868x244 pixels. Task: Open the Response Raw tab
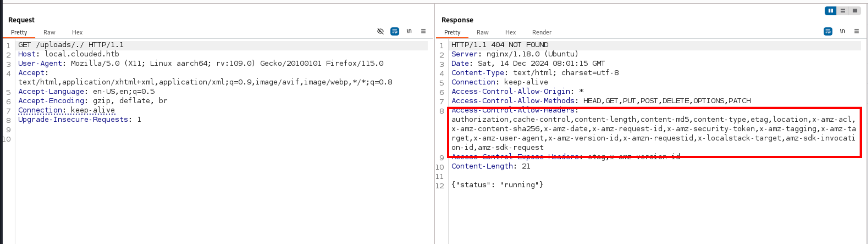482,32
